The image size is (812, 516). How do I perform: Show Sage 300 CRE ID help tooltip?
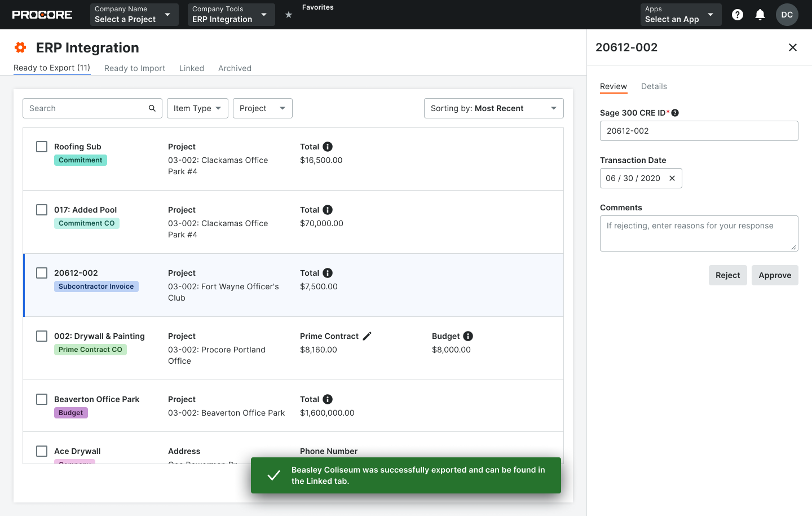click(675, 113)
